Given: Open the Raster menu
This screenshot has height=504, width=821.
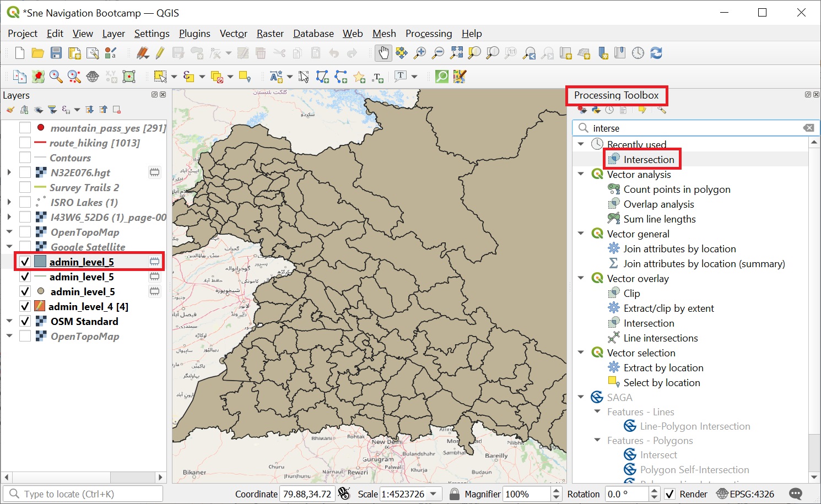Looking at the screenshot, I should tap(270, 34).
